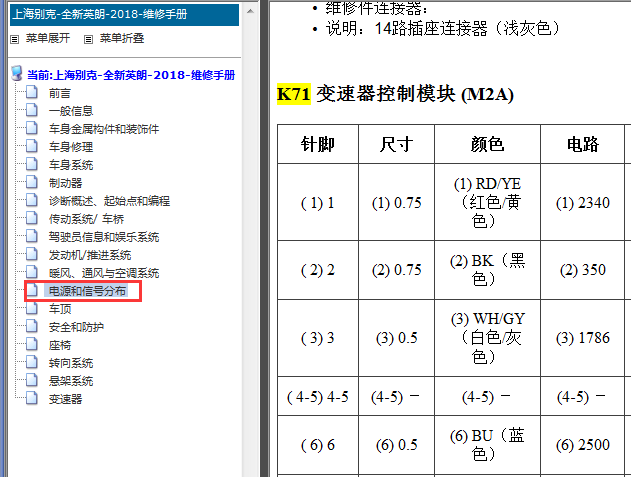Click the 菜单展开 expand-all button
This screenshot has width=631, height=477.
click(47, 38)
